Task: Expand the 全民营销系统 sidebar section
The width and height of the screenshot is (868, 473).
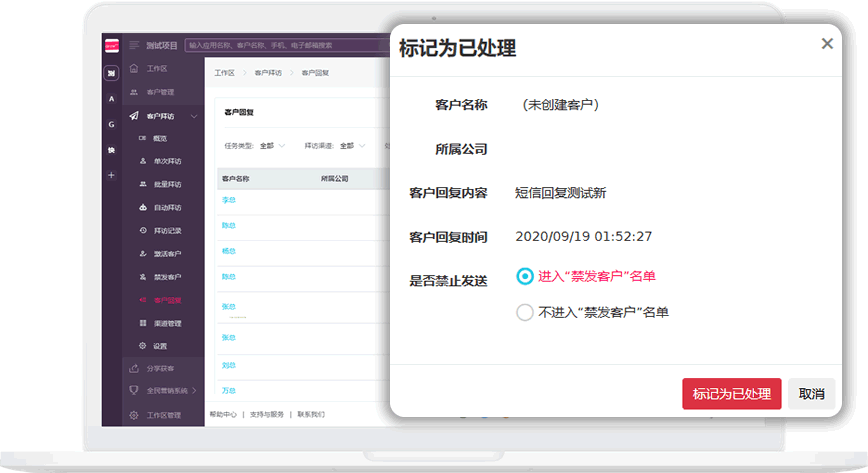Action: coord(194,391)
